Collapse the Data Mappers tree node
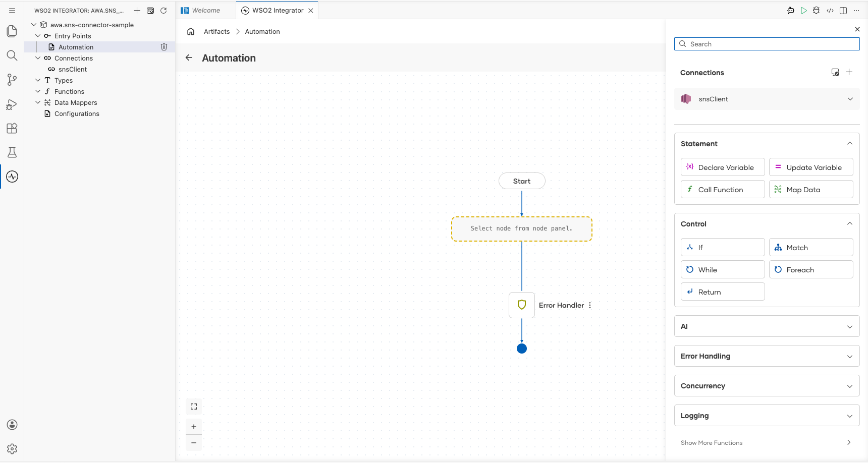Screen dimensions: 868x463 (38, 102)
